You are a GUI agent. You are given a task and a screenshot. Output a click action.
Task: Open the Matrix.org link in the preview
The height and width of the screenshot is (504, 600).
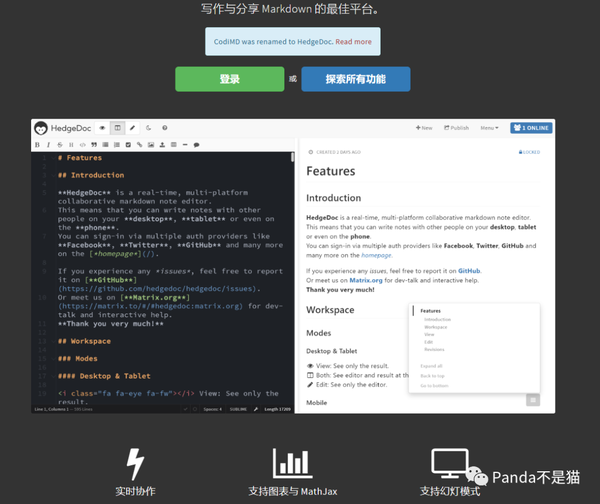[x=366, y=281]
